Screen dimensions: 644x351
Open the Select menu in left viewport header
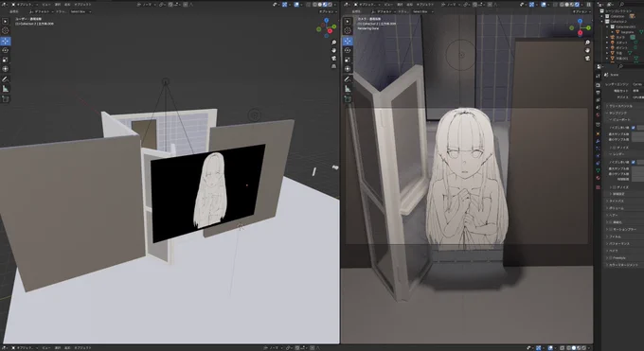point(58,5)
